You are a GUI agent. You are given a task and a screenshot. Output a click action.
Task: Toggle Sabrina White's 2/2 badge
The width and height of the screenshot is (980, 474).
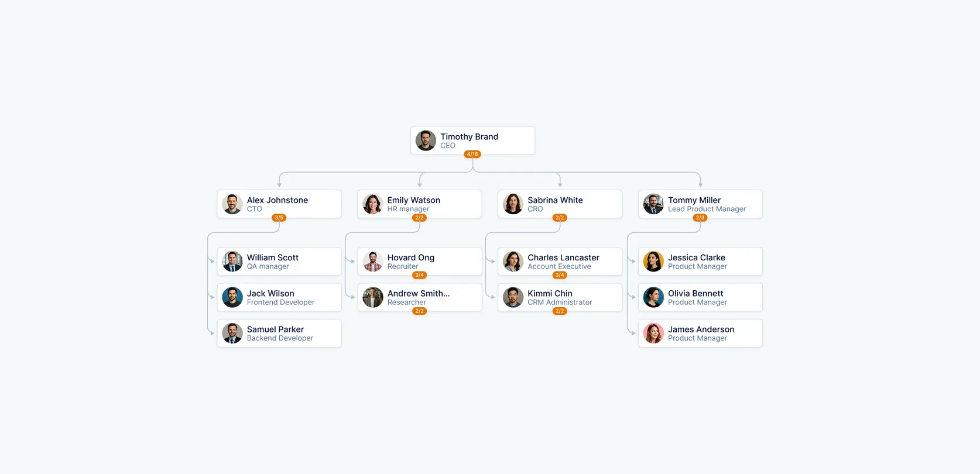click(x=560, y=218)
